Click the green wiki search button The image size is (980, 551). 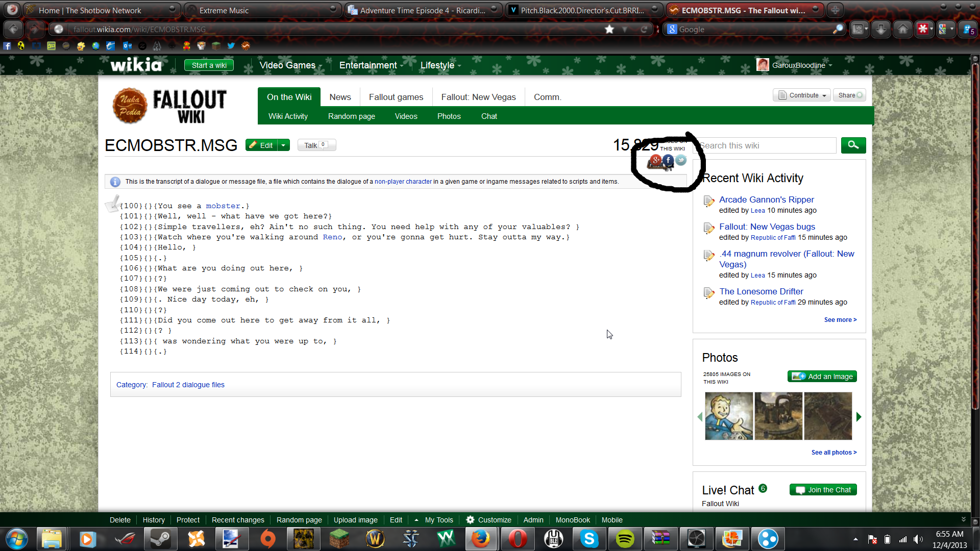click(x=853, y=145)
